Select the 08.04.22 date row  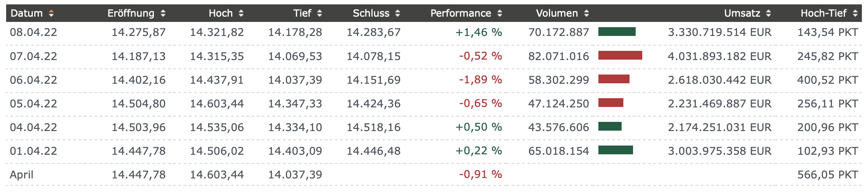point(33,32)
